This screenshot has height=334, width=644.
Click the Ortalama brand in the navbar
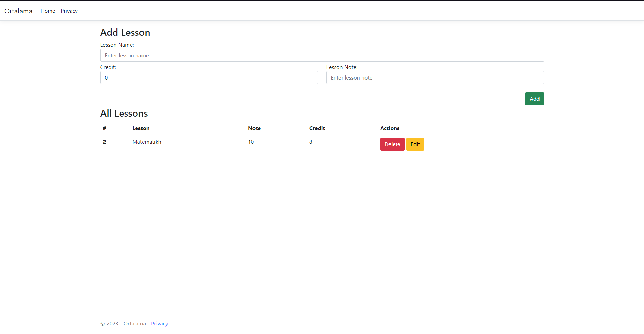(x=18, y=11)
